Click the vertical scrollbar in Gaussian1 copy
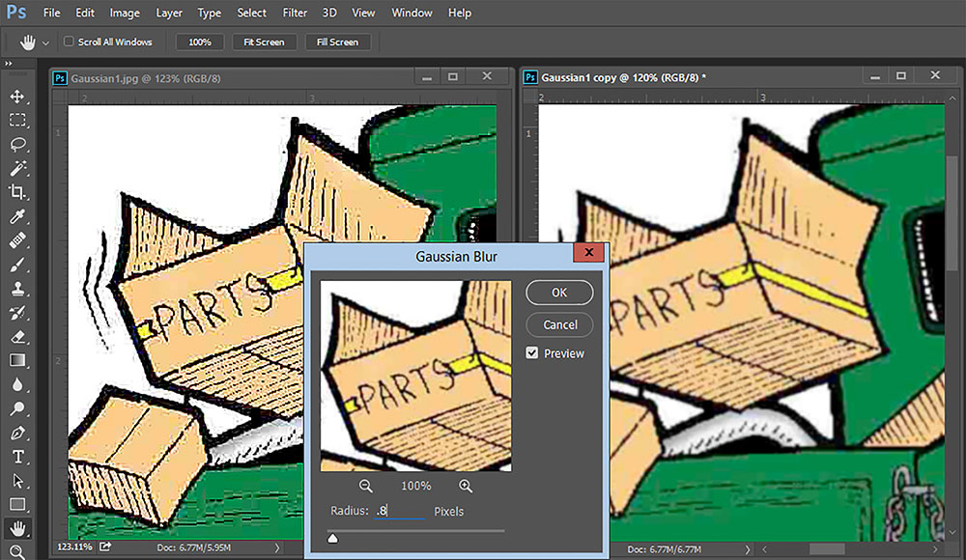 tap(952, 212)
